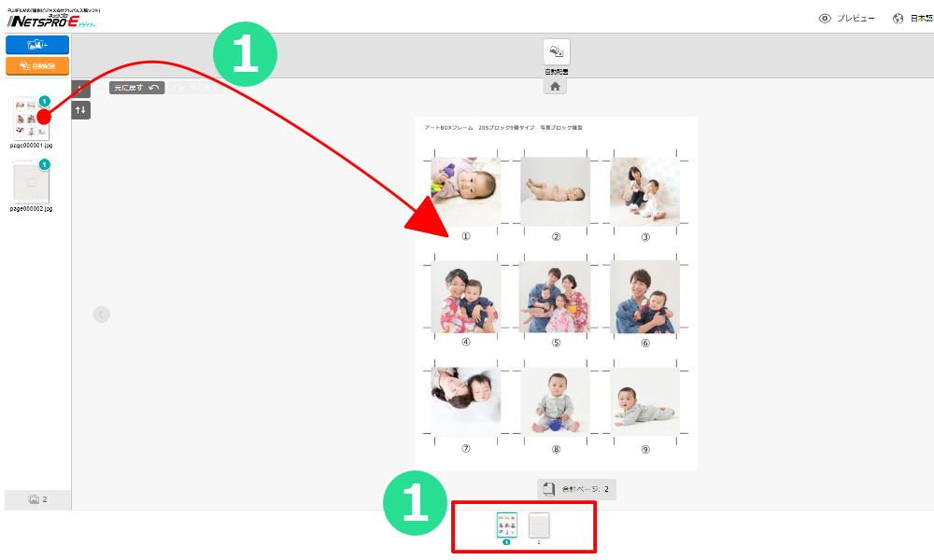
Task: Select the page000002.jpg thumbnail in the sidebar
Action: [x=31, y=181]
